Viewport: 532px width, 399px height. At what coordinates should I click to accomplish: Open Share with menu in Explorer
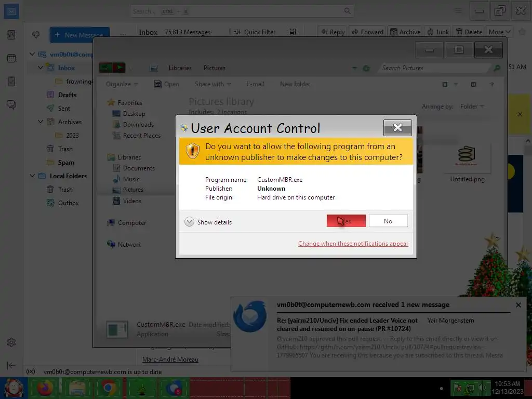click(x=212, y=84)
